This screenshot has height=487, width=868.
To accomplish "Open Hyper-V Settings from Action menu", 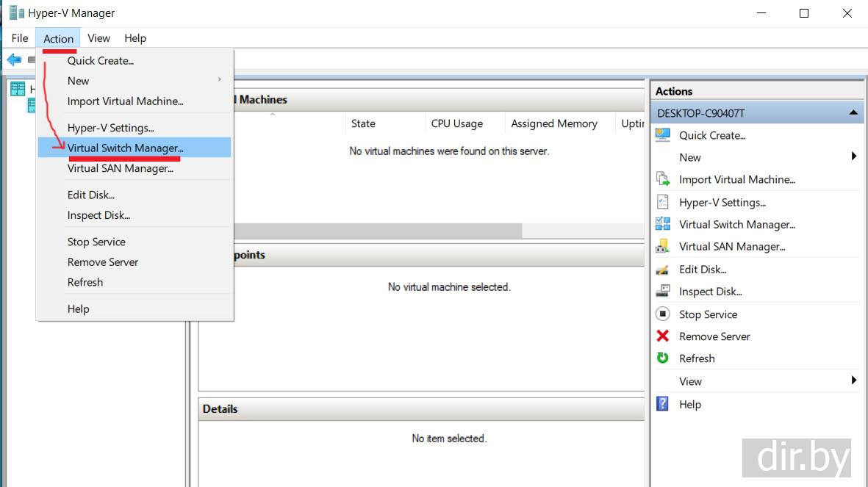I will click(134, 127).
